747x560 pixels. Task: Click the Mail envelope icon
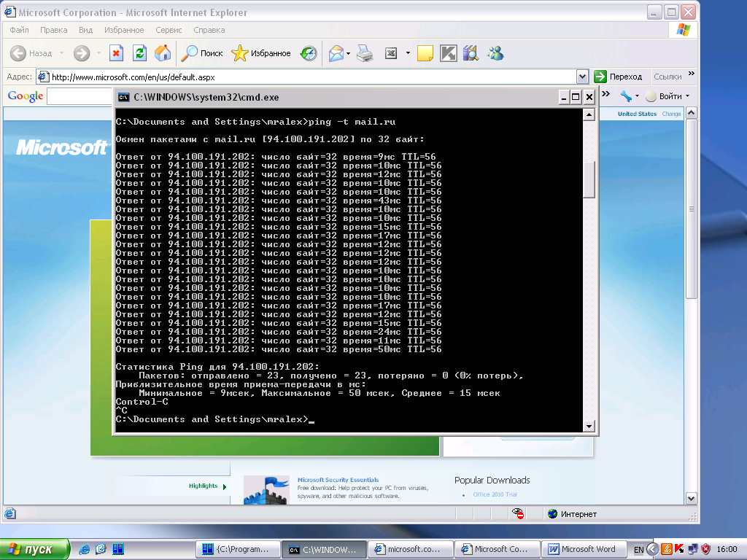point(336,53)
